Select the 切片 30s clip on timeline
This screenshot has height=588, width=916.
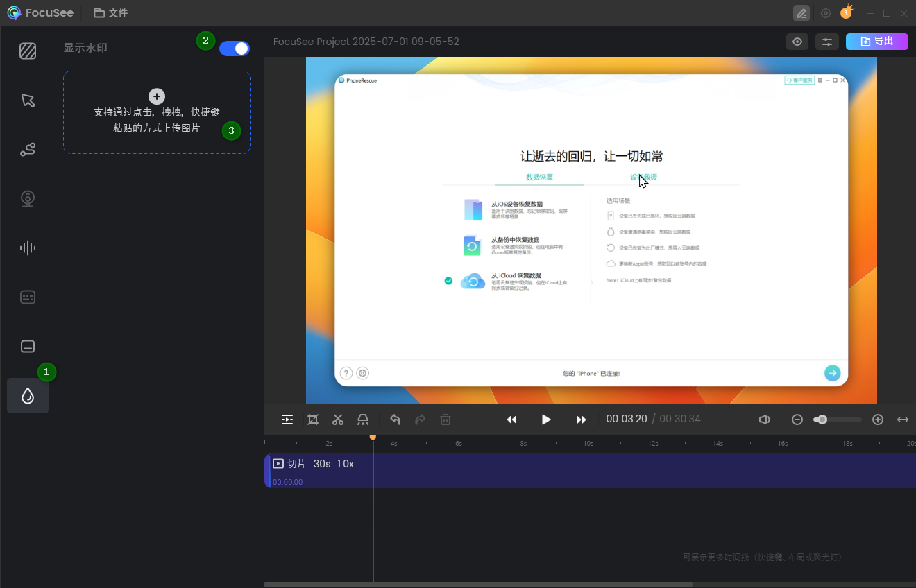[591, 470]
